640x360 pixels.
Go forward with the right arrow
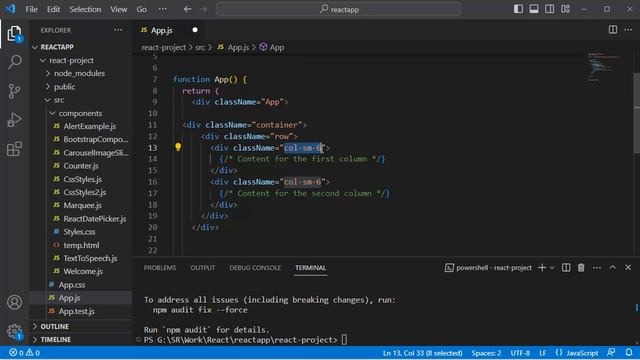(x=203, y=9)
